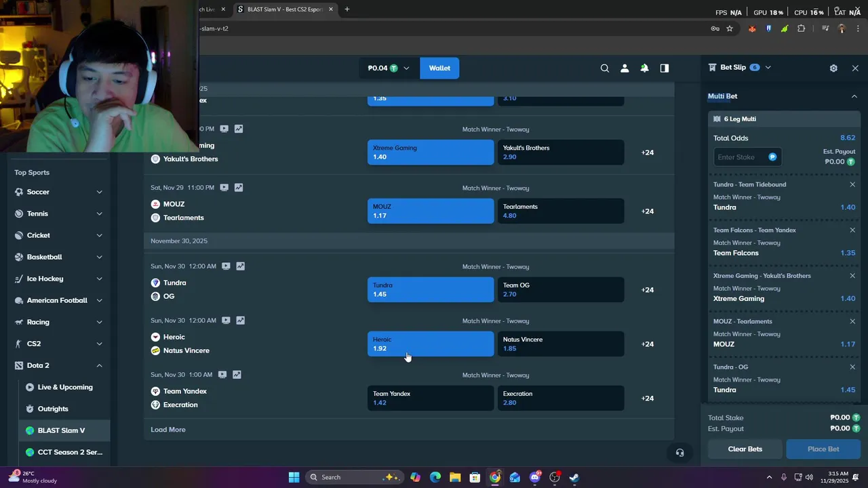
Task: Open the Discord taskbar icon
Action: point(535,477)
